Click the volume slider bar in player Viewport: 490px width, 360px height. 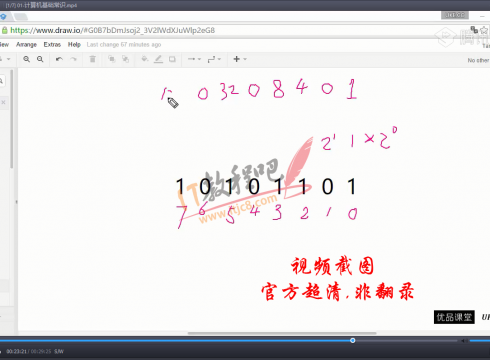coord(480,341)
